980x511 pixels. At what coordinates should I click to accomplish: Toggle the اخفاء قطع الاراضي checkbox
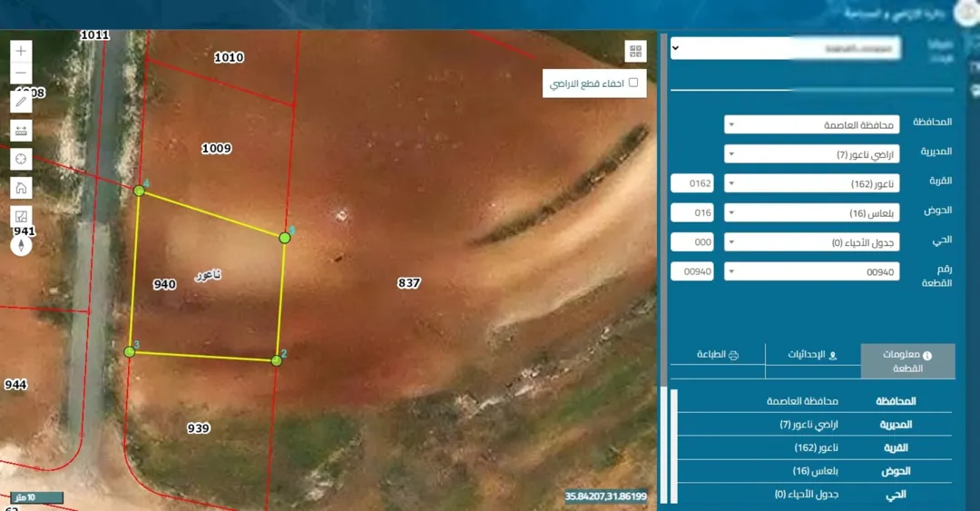pos(633,83)
